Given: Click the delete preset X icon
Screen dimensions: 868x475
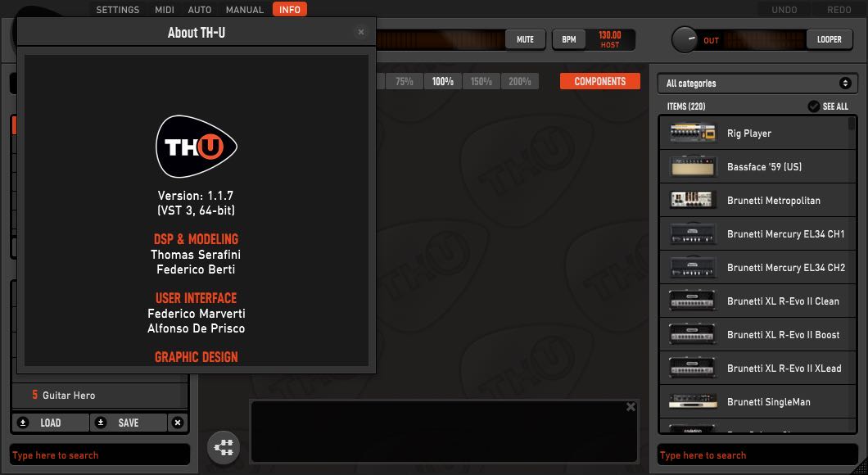Looking at the screenshot, I should click(x=177, y=423).
